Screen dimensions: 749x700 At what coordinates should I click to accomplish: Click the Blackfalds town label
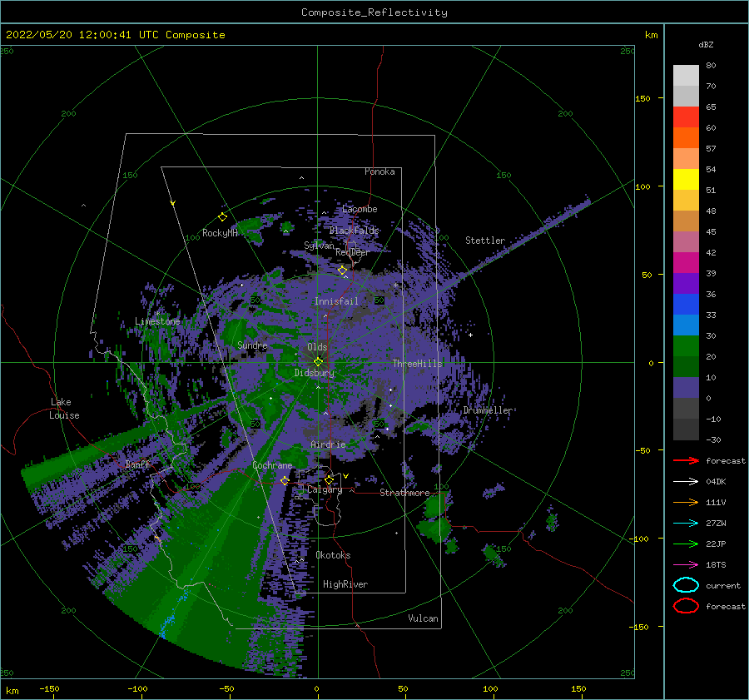354,231
